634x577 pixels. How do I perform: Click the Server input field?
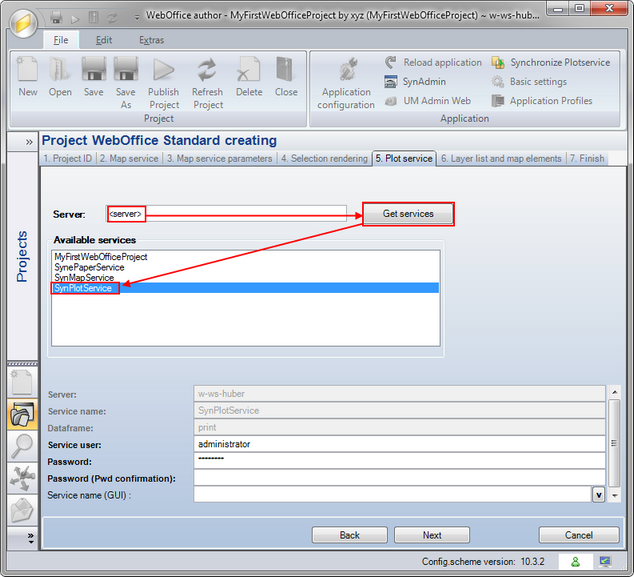226,213
